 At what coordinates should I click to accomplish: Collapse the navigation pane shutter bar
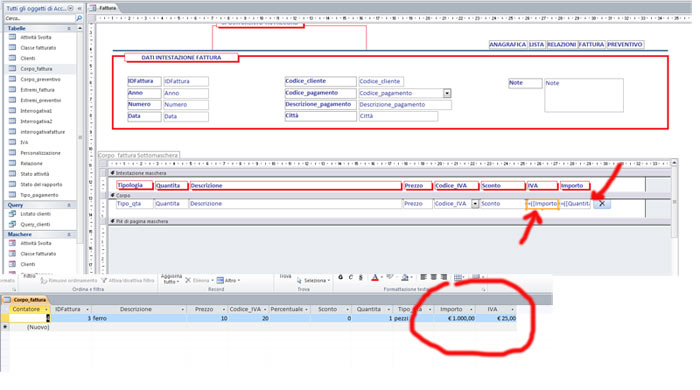click(79, 8)
